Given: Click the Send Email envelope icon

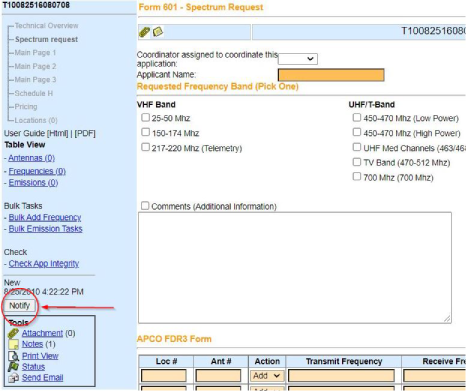Looking at the screenshot, I should [x=13, y=378].
